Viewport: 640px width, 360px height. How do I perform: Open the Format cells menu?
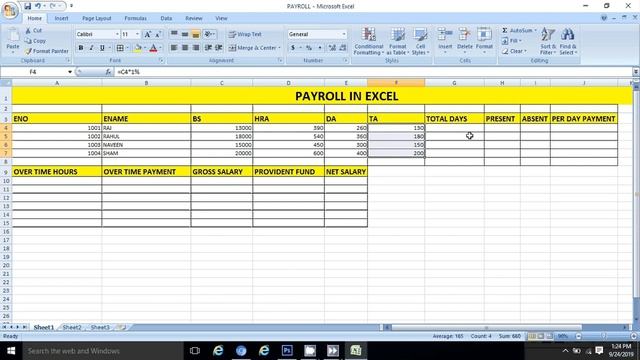click(484, 40)
